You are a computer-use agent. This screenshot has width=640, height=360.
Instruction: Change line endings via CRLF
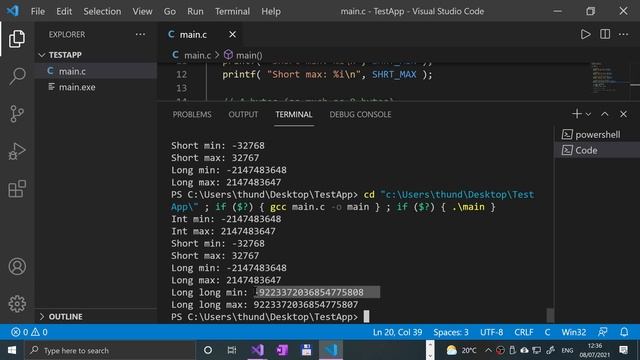click(524, 332)
